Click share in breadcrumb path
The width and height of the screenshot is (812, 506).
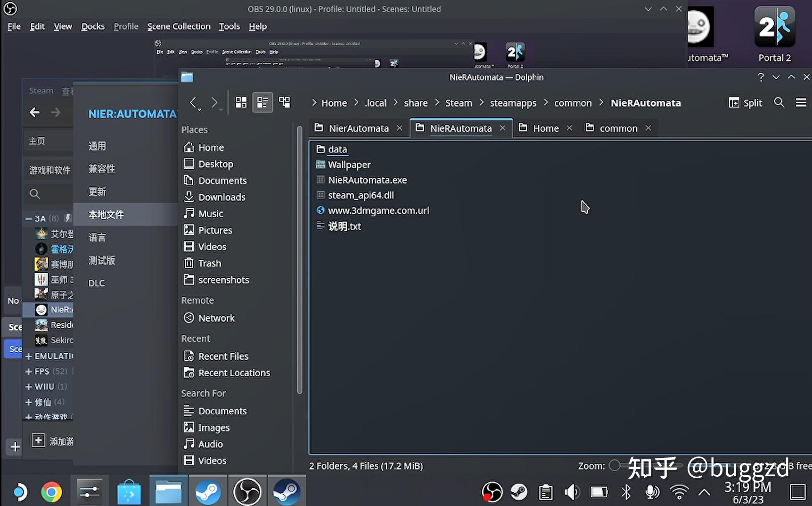click(416, 103)
